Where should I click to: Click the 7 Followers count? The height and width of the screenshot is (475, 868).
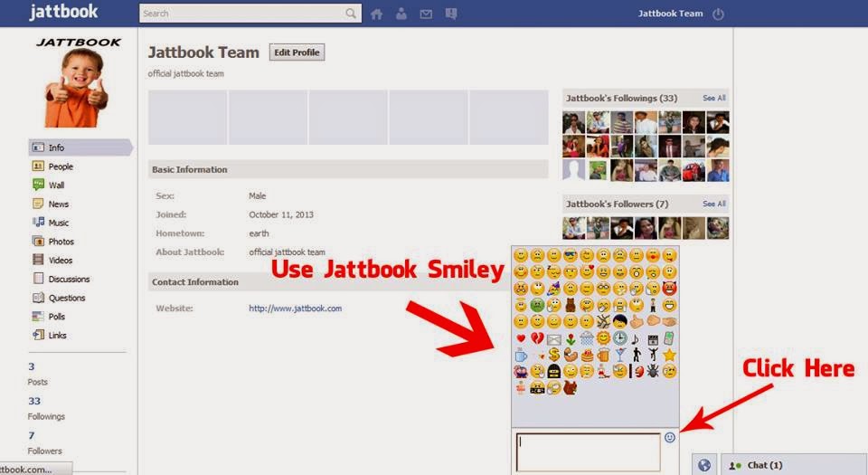pyautogui.click(x=31, y=435)
